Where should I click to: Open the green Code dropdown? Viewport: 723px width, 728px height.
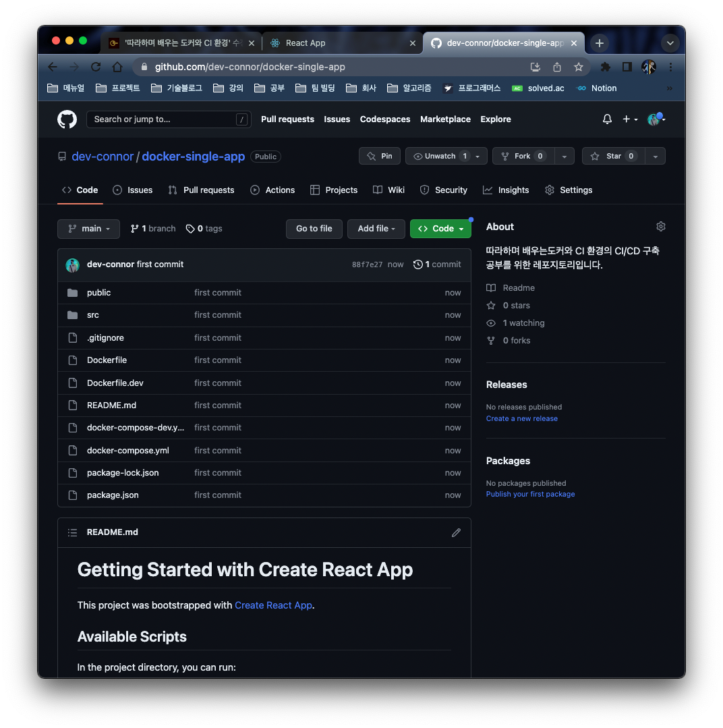pyautogui.click(x=440, y=229)
